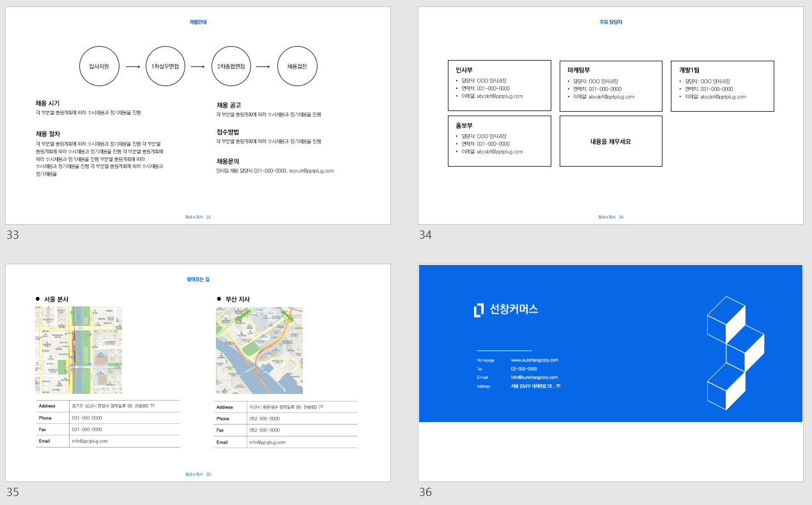Click the 채용 시기 heading
The image size is (812, 505).
point(48,103)
